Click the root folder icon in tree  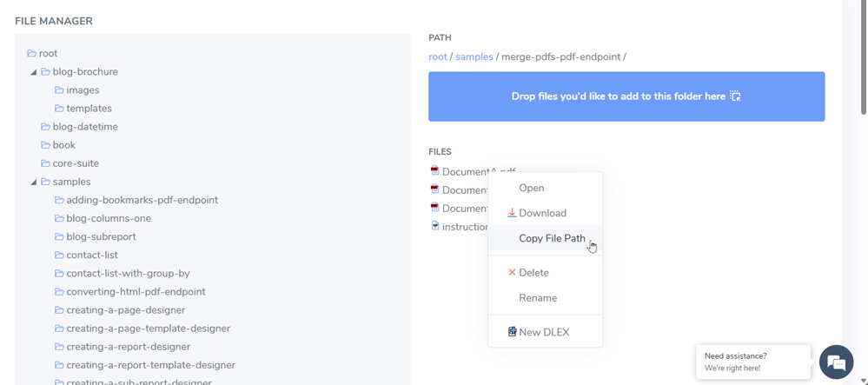click(x=31, y=53)
